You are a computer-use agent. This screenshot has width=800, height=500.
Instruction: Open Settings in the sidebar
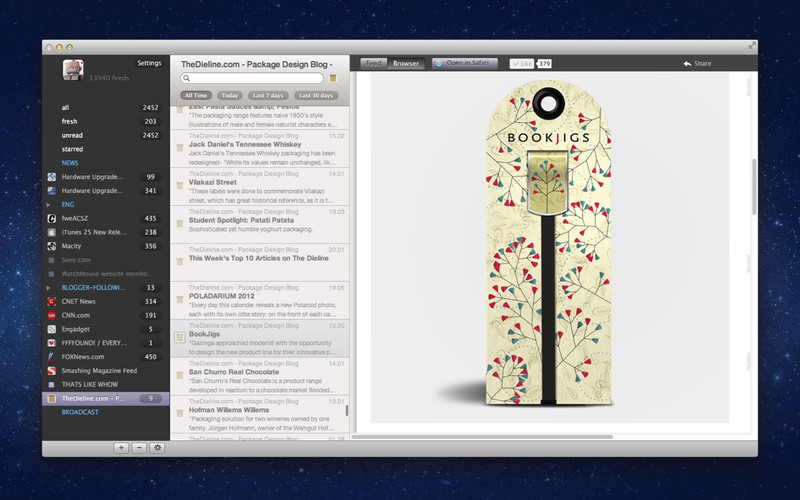[149, 63]
